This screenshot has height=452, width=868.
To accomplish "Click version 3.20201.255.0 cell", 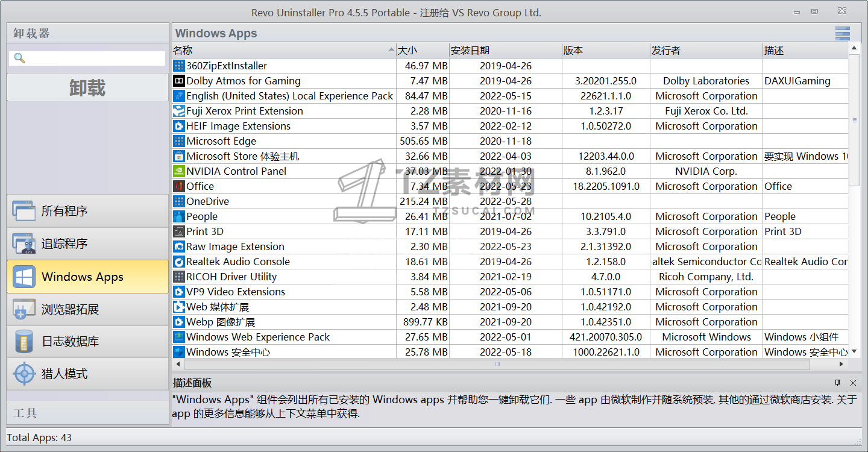I will 606,81.
